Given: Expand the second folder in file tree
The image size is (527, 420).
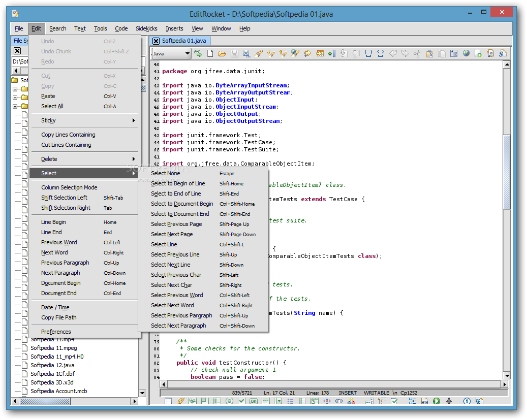Looking at the screenshot, I should [15, 98].
